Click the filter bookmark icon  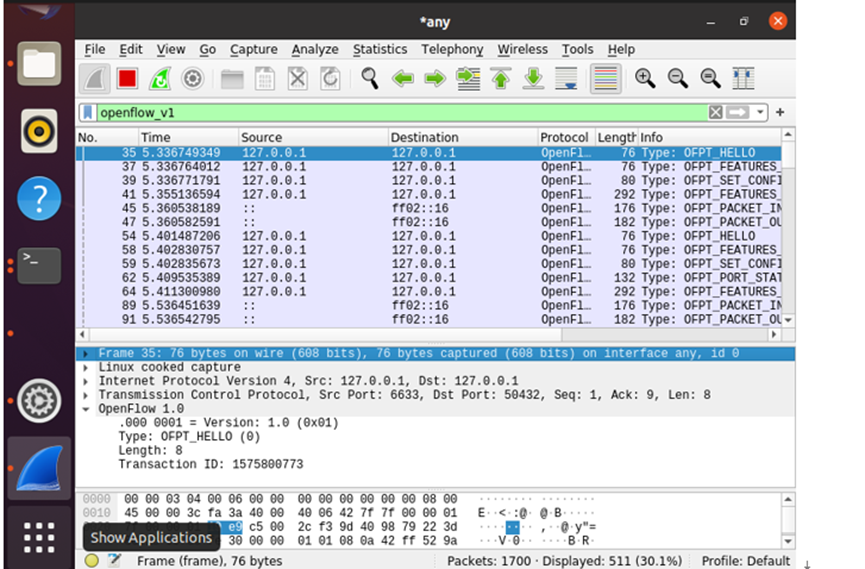tap(88, 113)
